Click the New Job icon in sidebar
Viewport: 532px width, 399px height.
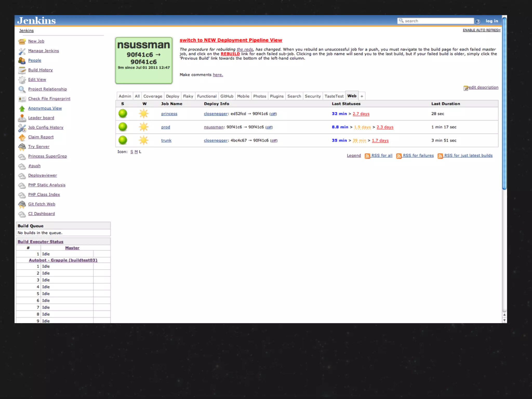(22, 41)
